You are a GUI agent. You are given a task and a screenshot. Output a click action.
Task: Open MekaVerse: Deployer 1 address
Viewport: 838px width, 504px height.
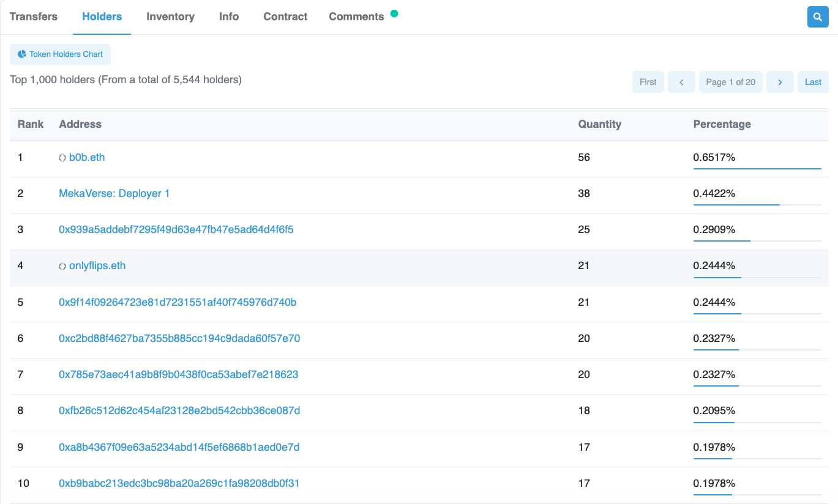click(114, 193)
